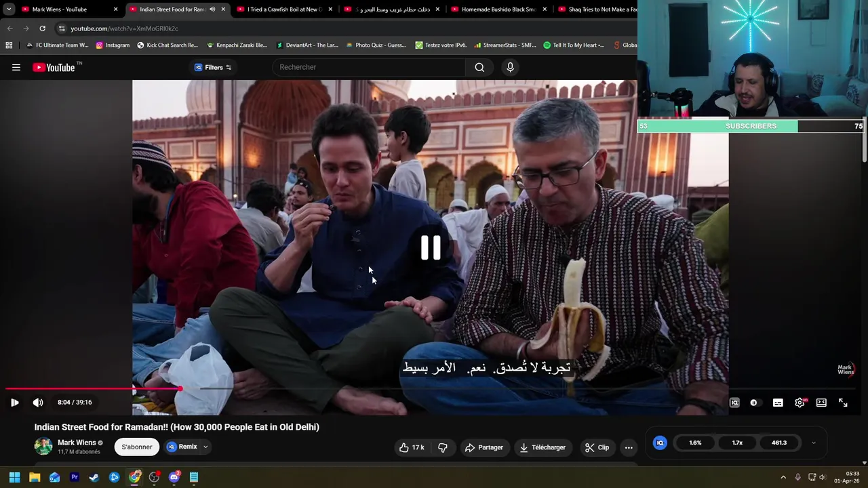Click the pause overlay in the video center

point(431,248)
